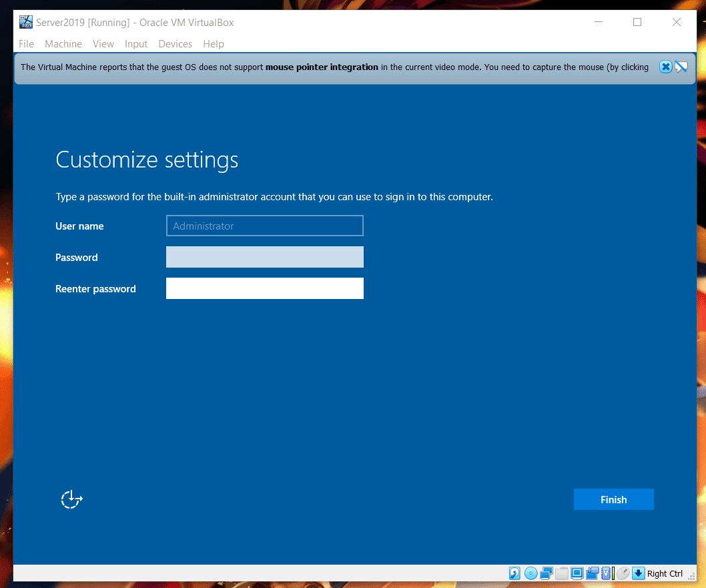Click the Reenter password field

265,288
